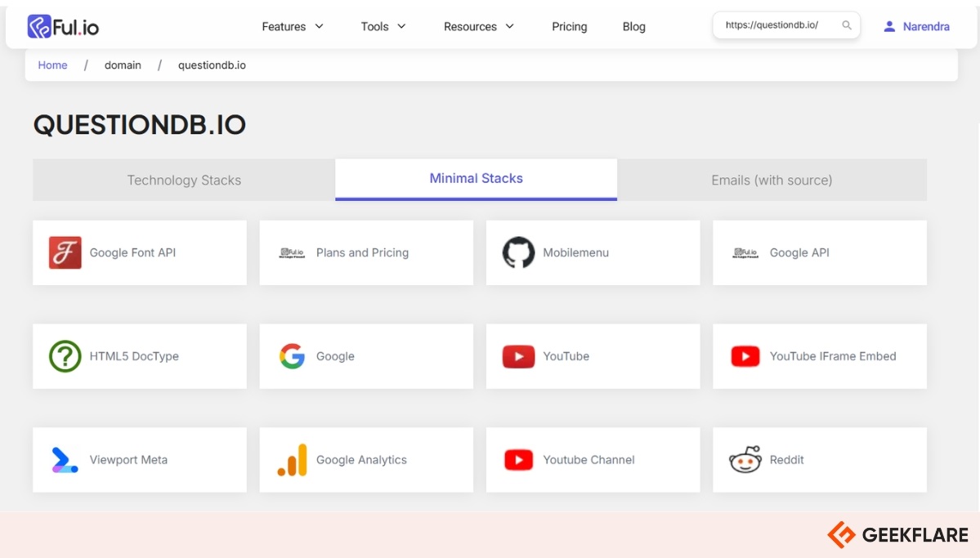
Task: Click the Reddit alien icon
Action: [x=745, y=459]
